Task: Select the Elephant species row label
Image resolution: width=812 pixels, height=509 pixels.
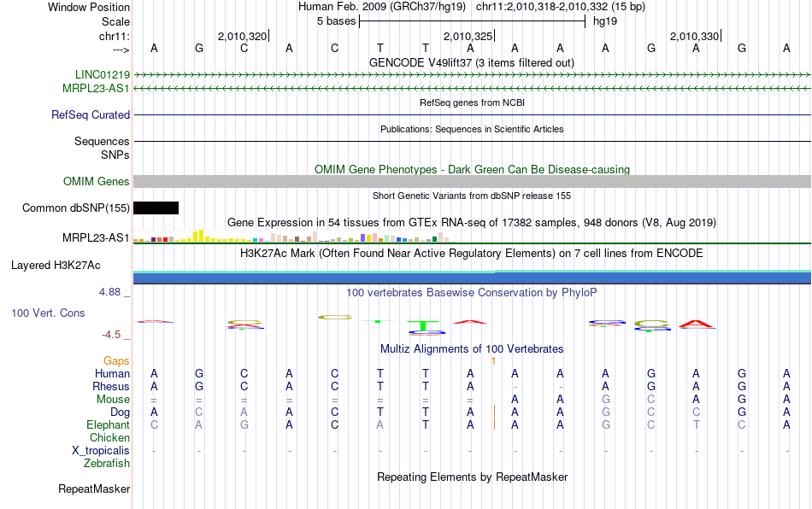Action: [109, 424]
